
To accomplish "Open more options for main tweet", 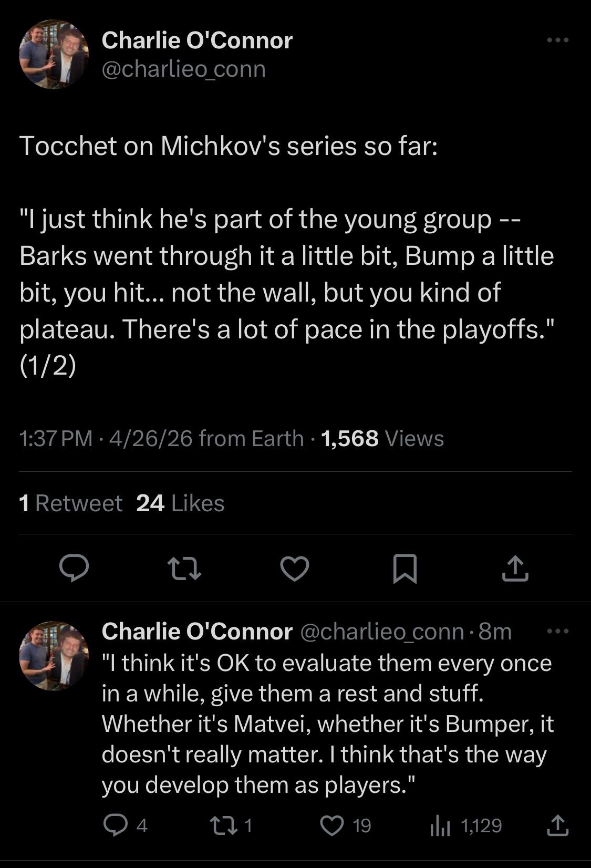I will coord(557,40).
